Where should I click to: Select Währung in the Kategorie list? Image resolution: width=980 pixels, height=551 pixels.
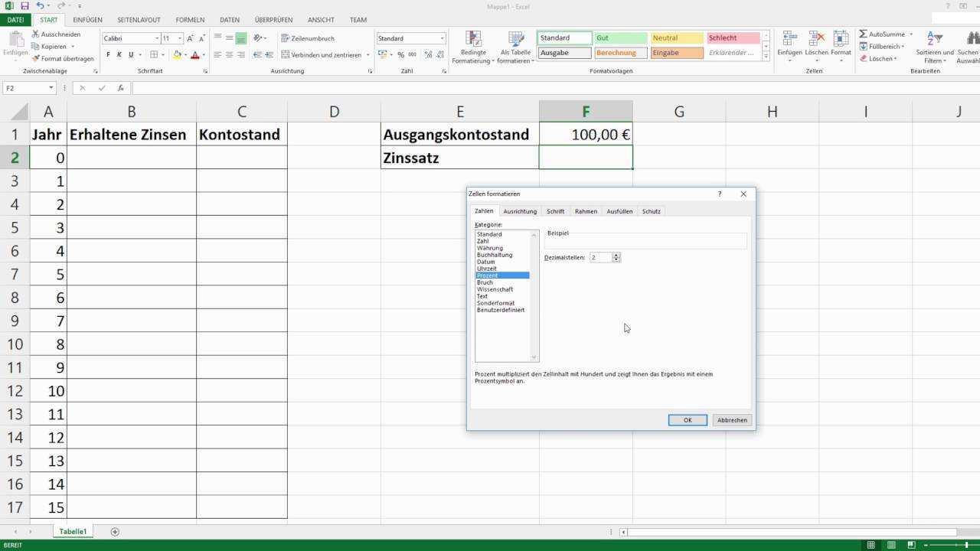click(490, 248)
